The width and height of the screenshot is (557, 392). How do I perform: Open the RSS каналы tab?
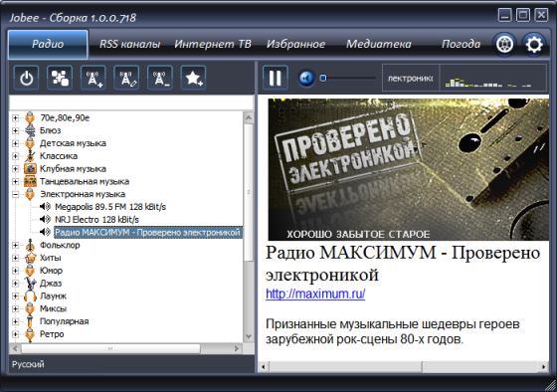129,44
